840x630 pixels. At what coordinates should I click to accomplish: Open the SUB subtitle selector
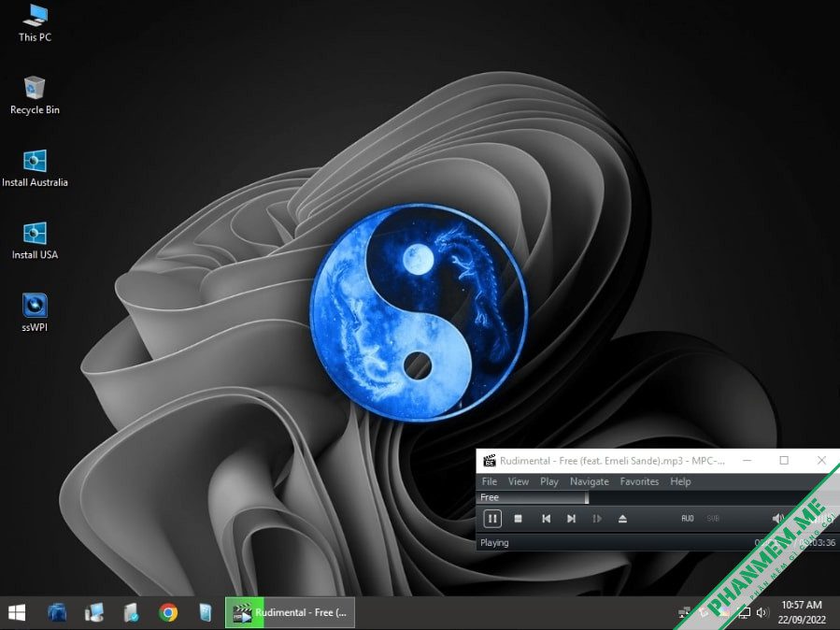(x=713, y=519)
